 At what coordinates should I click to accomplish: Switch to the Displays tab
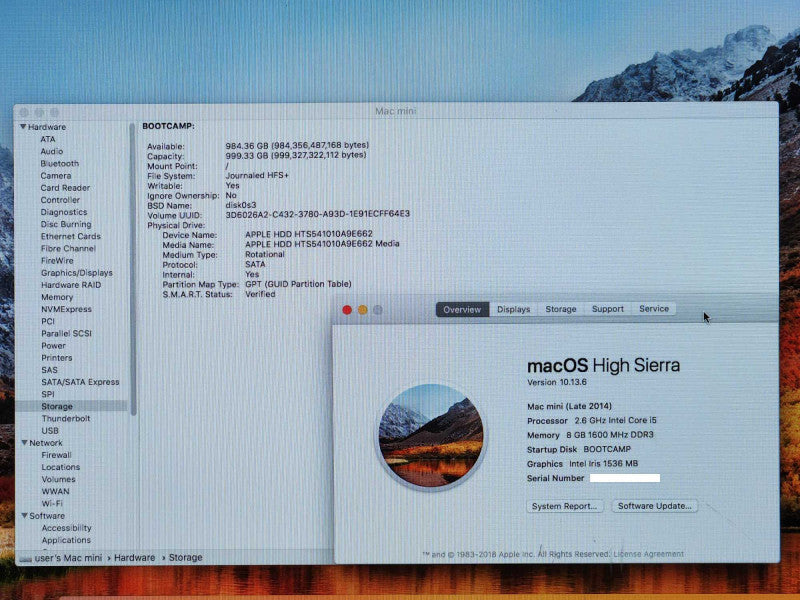tap(513, 309)
